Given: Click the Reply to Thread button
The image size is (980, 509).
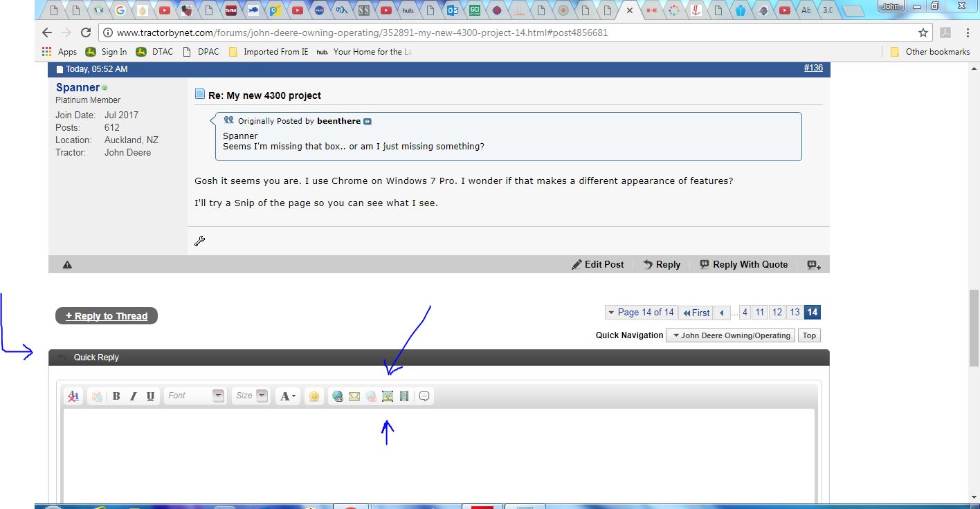Looking at the screenshot, I should (107, 316).
